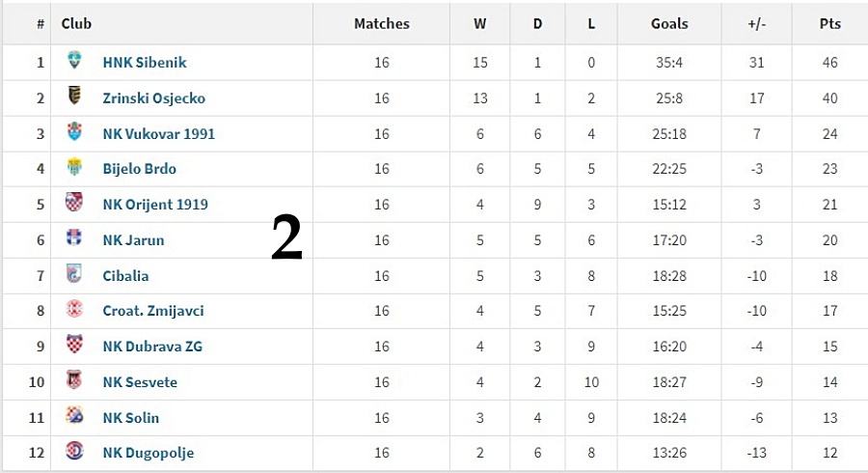868x473 pixels.
Task: Click the HNK Sibenik club crest
Action: pos(74,60)
